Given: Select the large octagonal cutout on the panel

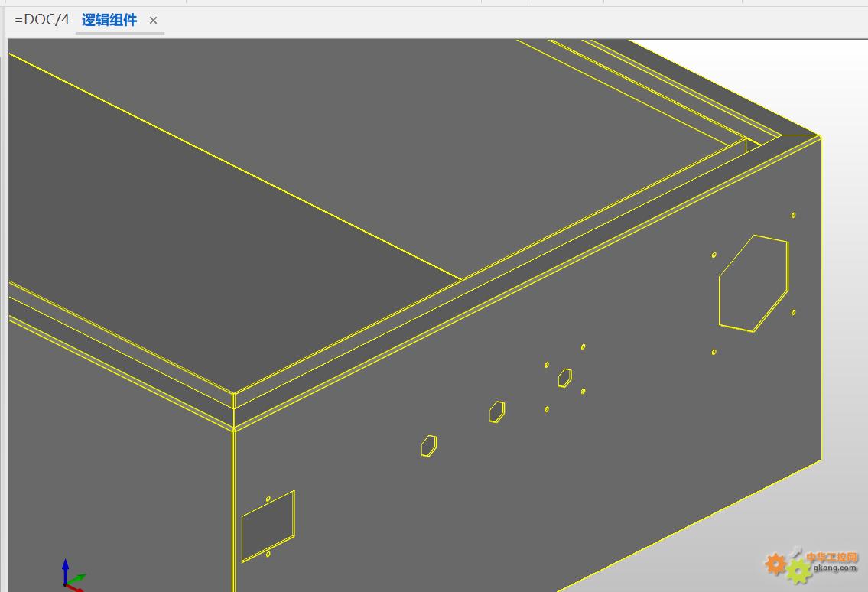Looking at the screenshot, I should pyautogui.click(x=753, y=284).
